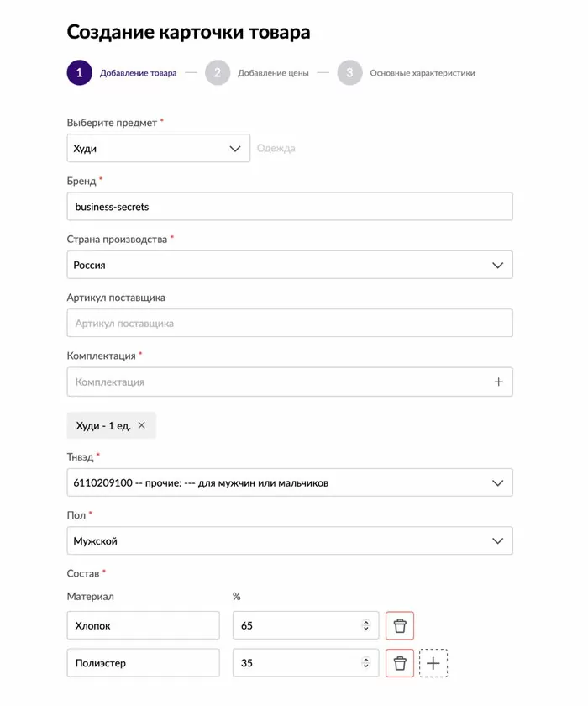Viewport: 588px width, 706px height.
Task: Edit the Хлопок material name field
Action: tap(143, 626)
